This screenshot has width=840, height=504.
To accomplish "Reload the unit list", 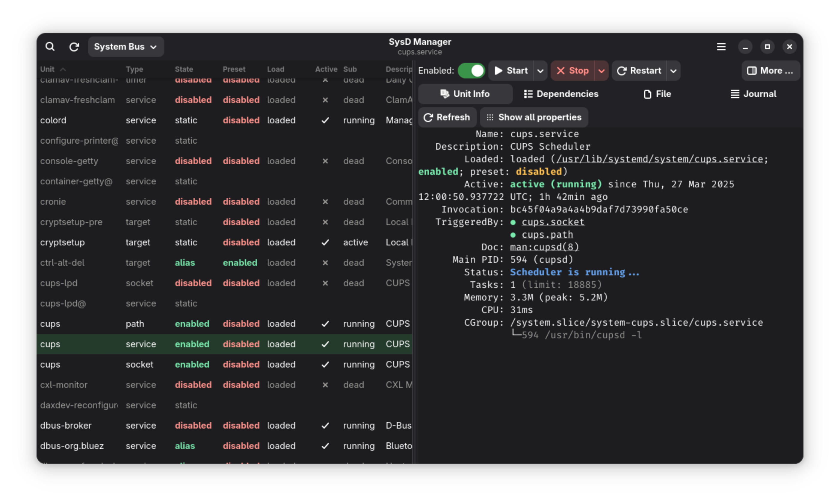I will (x=74, y=46).
